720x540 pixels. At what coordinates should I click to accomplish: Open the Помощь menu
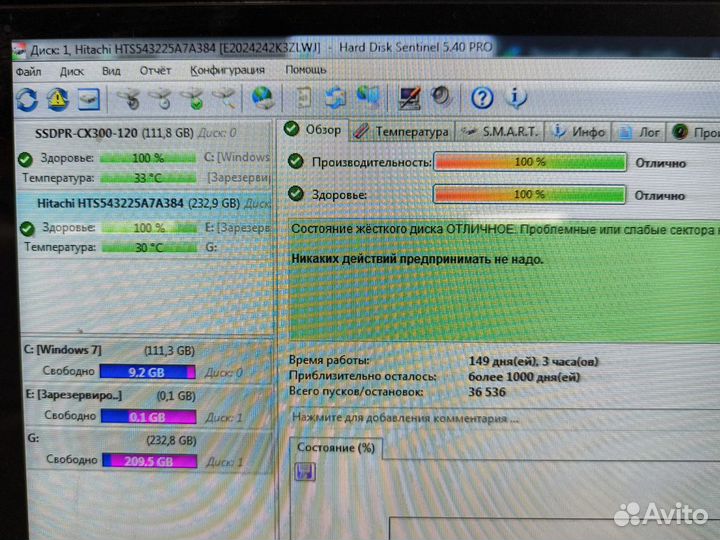(x=305, y=70)
